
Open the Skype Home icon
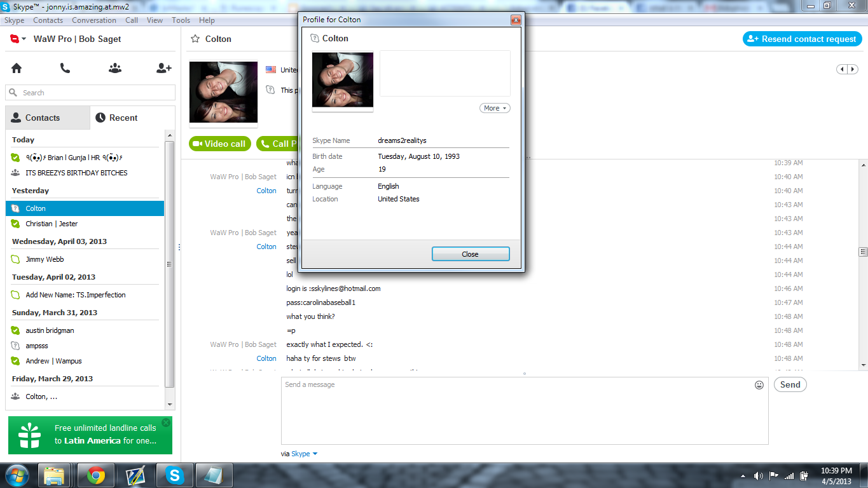pos(17,68)
